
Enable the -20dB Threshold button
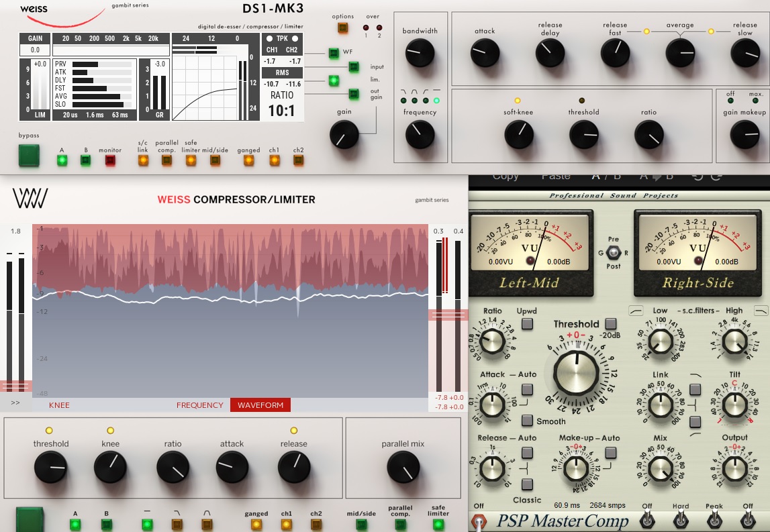click(611, 323)
